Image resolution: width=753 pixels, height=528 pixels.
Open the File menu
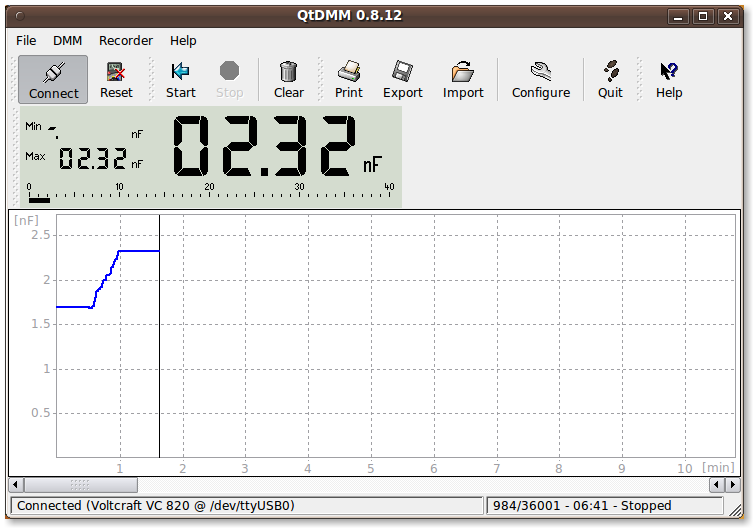26,41
